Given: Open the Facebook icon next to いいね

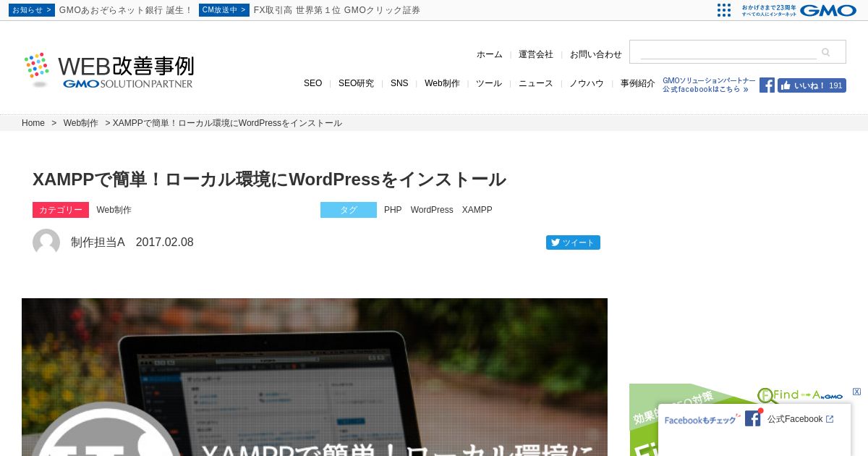Looking at the screenshot, I should pyautogui.click(x=767, y=85).
